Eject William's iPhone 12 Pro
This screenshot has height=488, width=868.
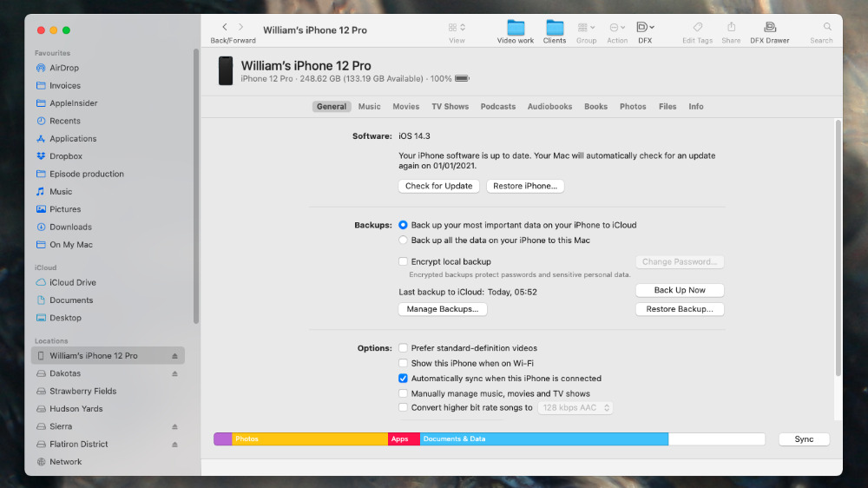(x=175, y=356)
